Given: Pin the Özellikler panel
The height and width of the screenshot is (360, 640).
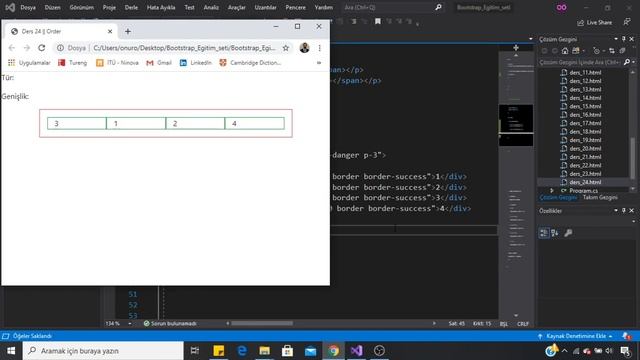Looking at the screenshot, I should click(624, 211).
